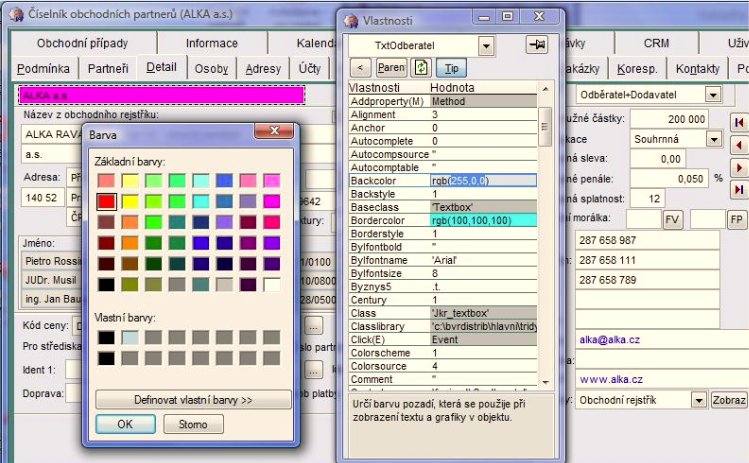Click the FV button
Screen dimensions: 749x463
[x=672, y=220]
